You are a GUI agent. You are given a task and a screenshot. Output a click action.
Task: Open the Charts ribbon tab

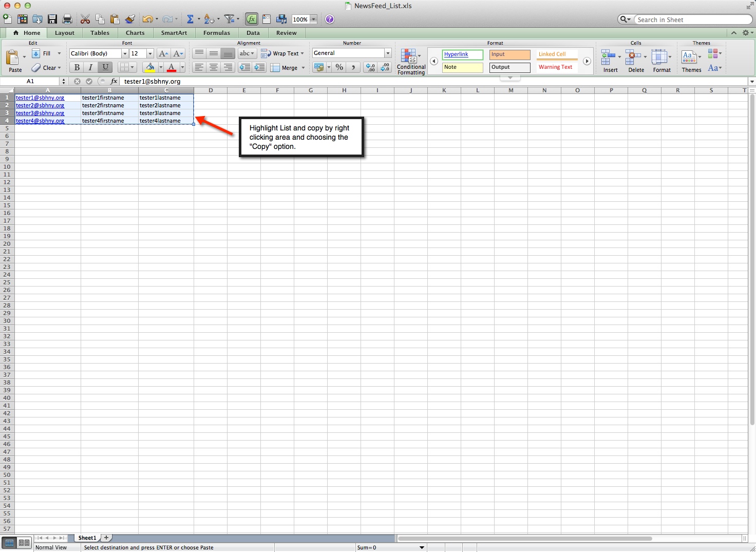click(135, 33)
